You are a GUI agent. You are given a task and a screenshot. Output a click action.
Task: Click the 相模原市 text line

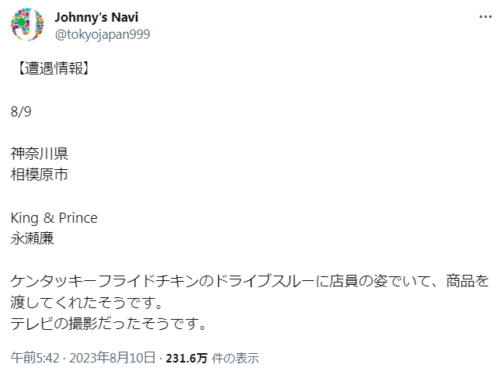click(x=39, y=175)
